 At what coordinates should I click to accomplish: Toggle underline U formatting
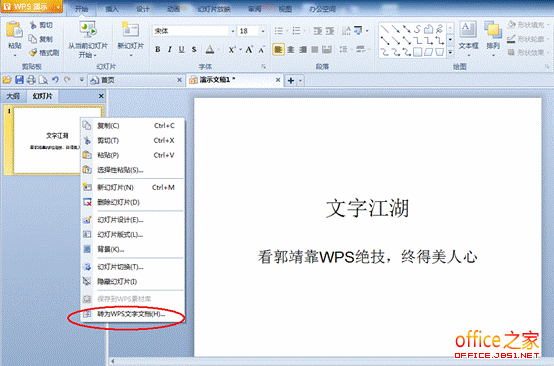[182, 49]
